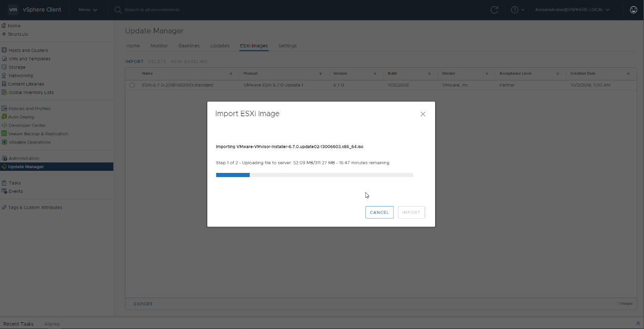
Task: Open the Name column filter dropdown
Action: tap(231, 74)
